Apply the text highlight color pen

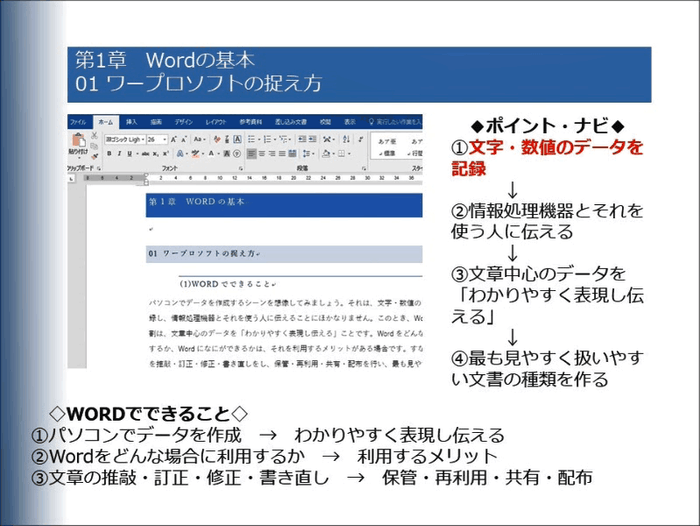195,154
